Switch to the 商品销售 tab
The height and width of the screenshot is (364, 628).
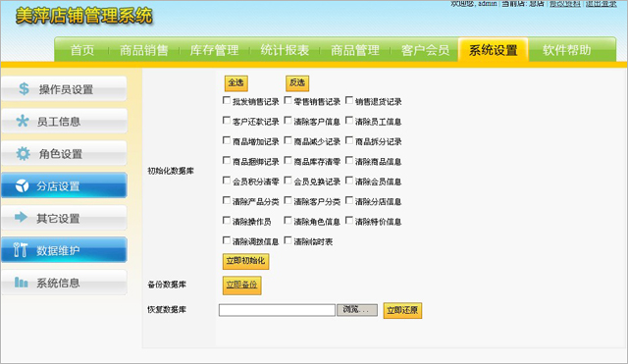tap(144, 50)
